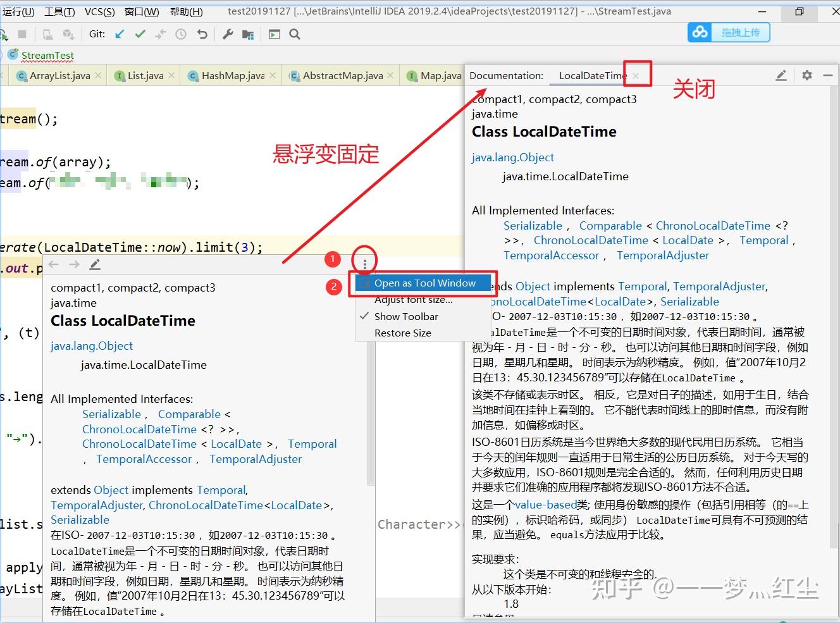
Task: Click Git commit green checkmark icon
Action: 140,34
